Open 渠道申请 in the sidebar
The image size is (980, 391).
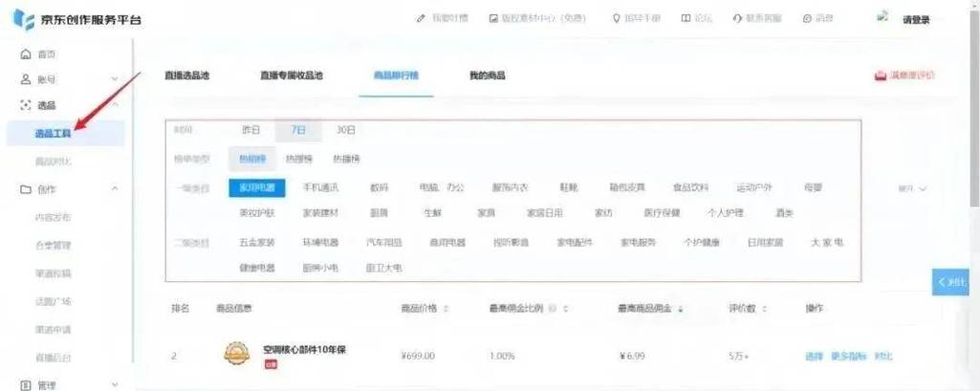(54, 329)
